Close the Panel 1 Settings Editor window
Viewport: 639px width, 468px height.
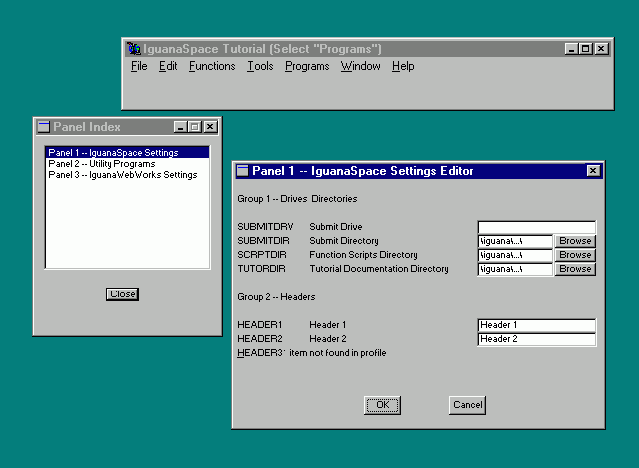pos(593,170)
